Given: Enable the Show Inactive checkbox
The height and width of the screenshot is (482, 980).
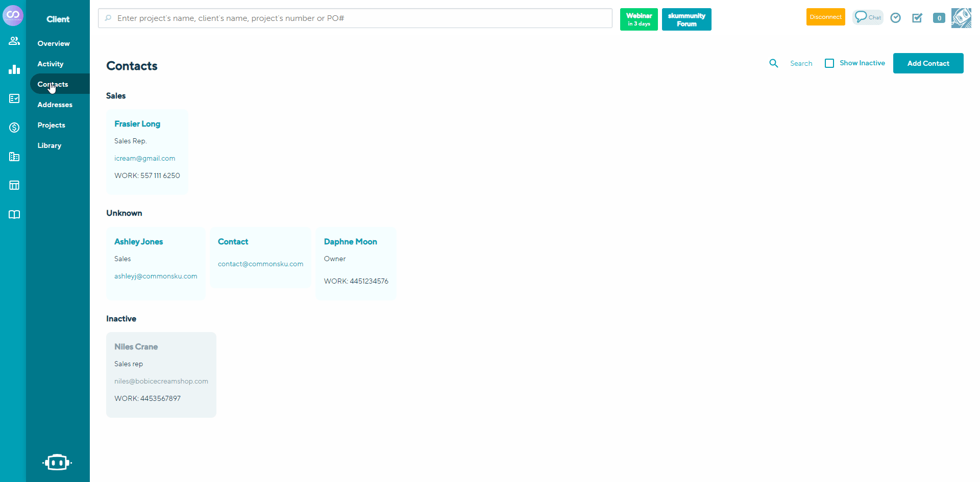Looking at the screenshot, I should (x=829, y=63).
